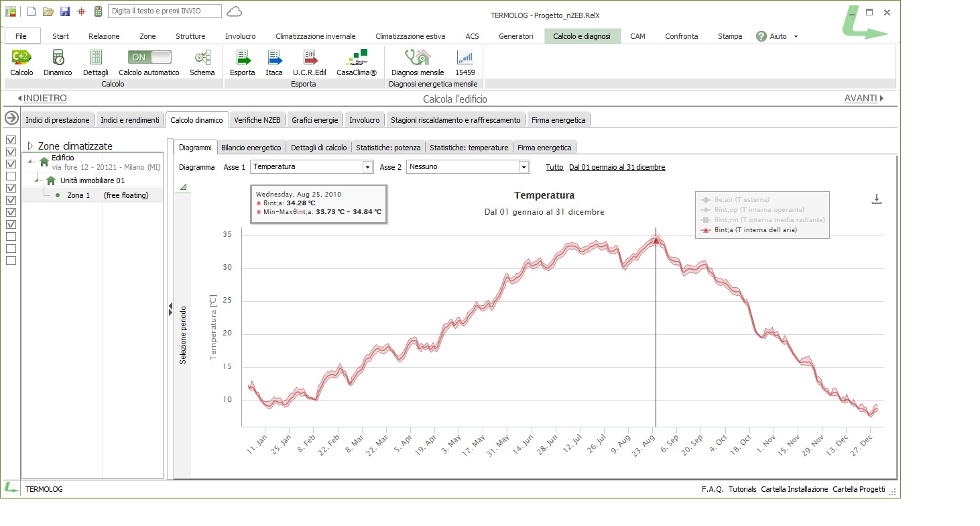Open the File menu tab

pyautogui.click(x=23, y=36)
